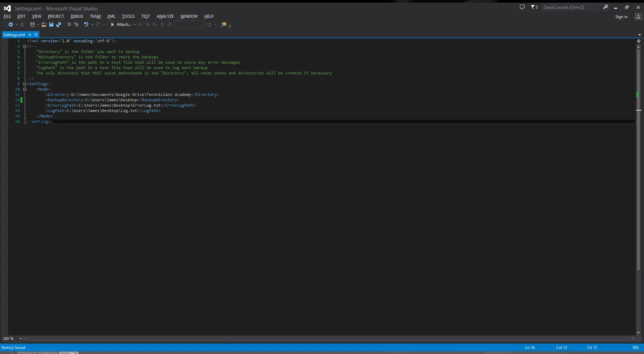Click the Visual Studio logo icon

(7, 8)
